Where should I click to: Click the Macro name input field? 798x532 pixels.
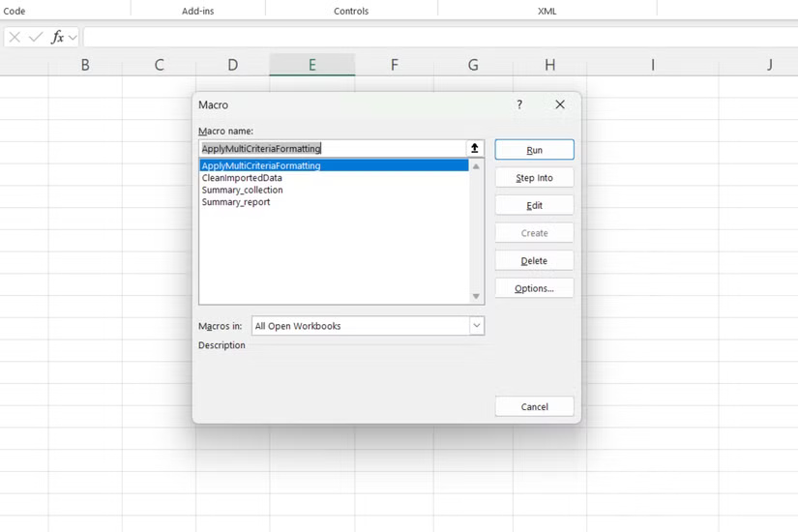pos(333,148)
